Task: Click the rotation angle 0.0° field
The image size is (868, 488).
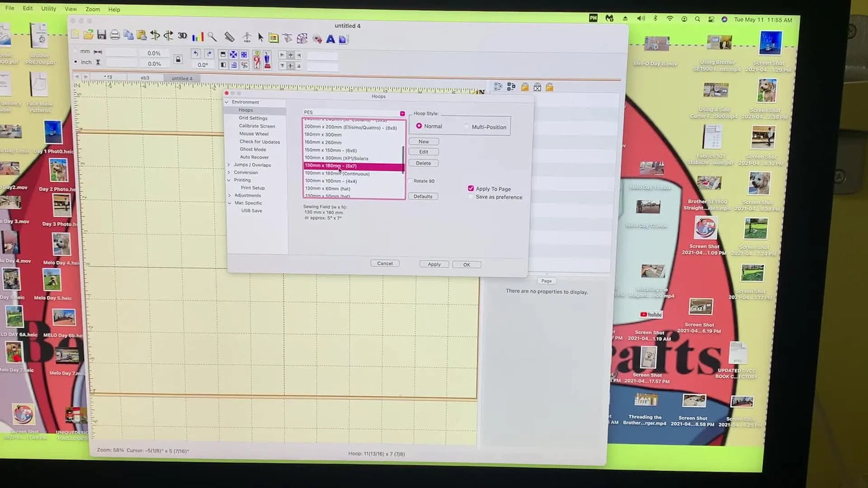Action: [202, 64]
